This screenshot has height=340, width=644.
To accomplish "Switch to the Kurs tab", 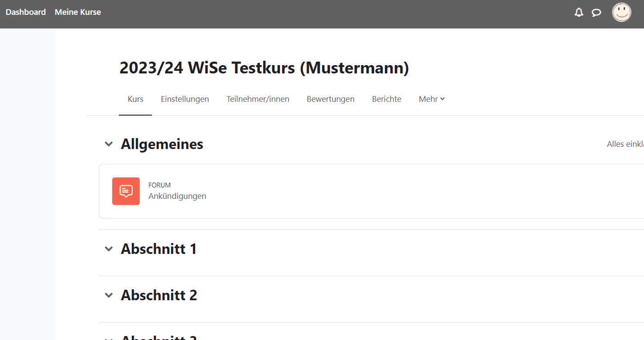I will point(135,99).
